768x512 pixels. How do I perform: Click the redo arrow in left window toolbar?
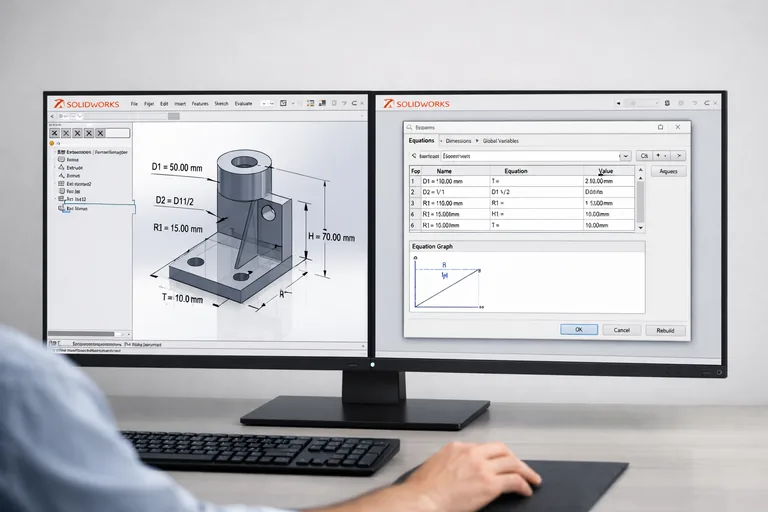point(354,103)
